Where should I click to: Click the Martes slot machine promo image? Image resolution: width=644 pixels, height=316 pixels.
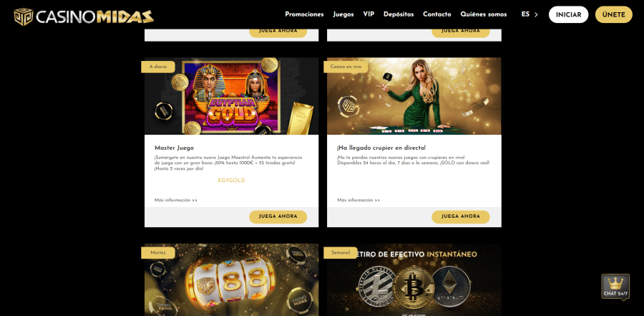point(231,279)
